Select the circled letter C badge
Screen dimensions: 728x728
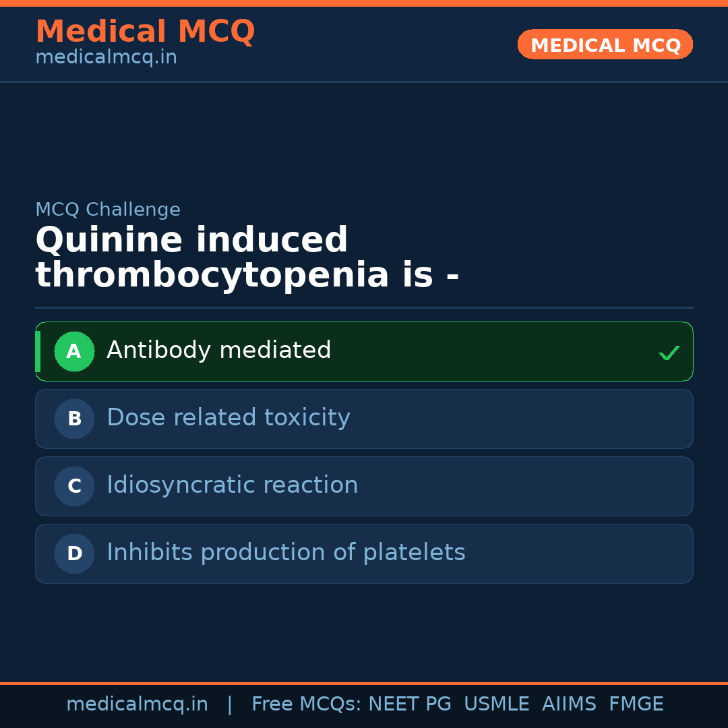pos(74,486)
